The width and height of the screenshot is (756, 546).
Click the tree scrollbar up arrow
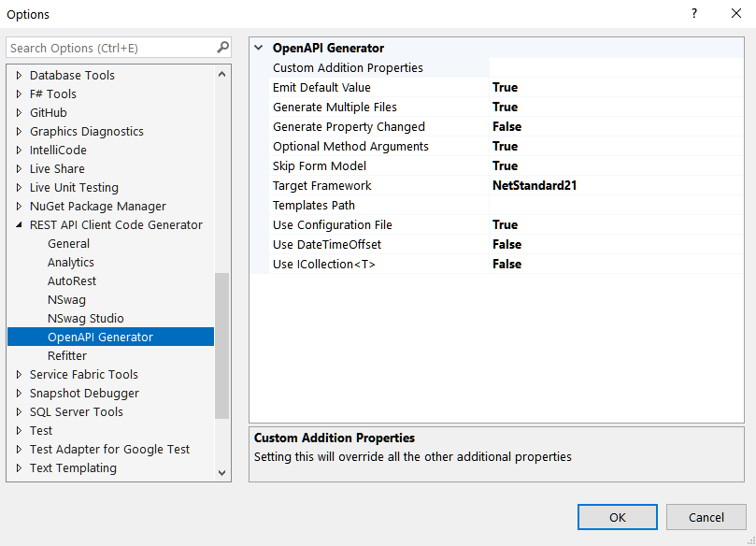pyautogui.click(x=221, y=74)
